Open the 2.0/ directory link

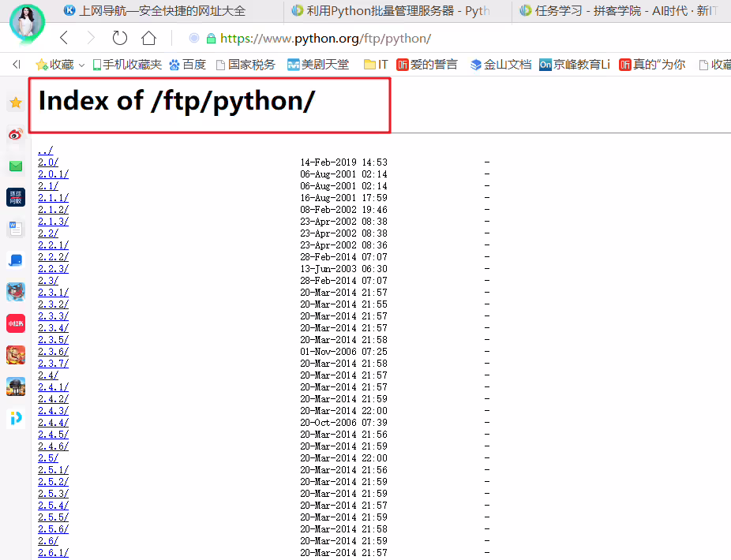pyautogui.click(x=48, y=162)
